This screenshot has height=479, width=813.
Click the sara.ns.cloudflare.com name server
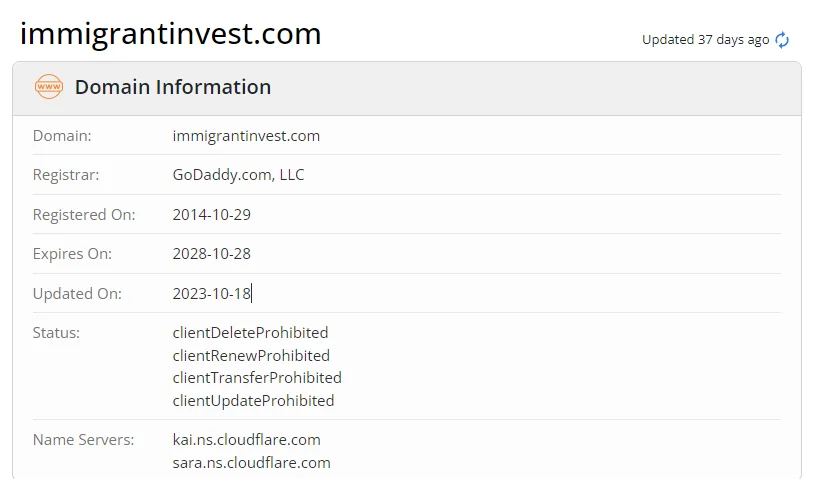tap(251, 462)
